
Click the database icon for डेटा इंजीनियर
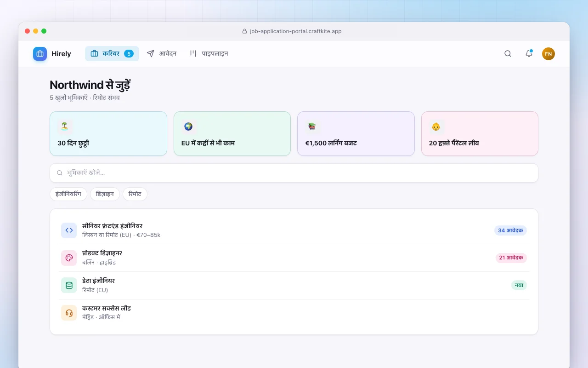(x=69, y=285)
